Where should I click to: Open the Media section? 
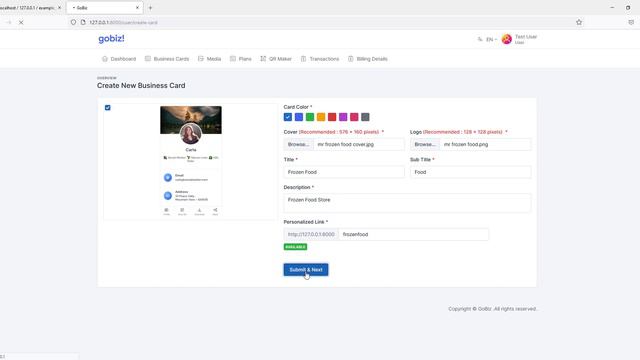point(209,59)
